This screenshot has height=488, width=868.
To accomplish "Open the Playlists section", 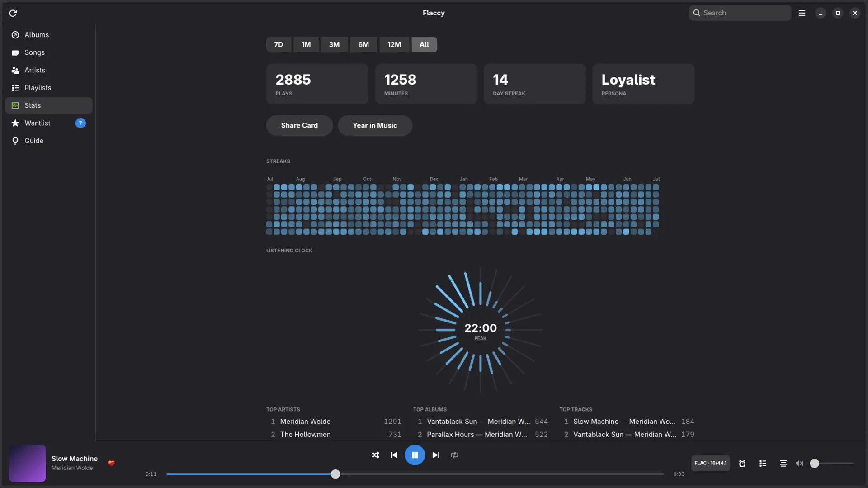I will coord(48,88).
